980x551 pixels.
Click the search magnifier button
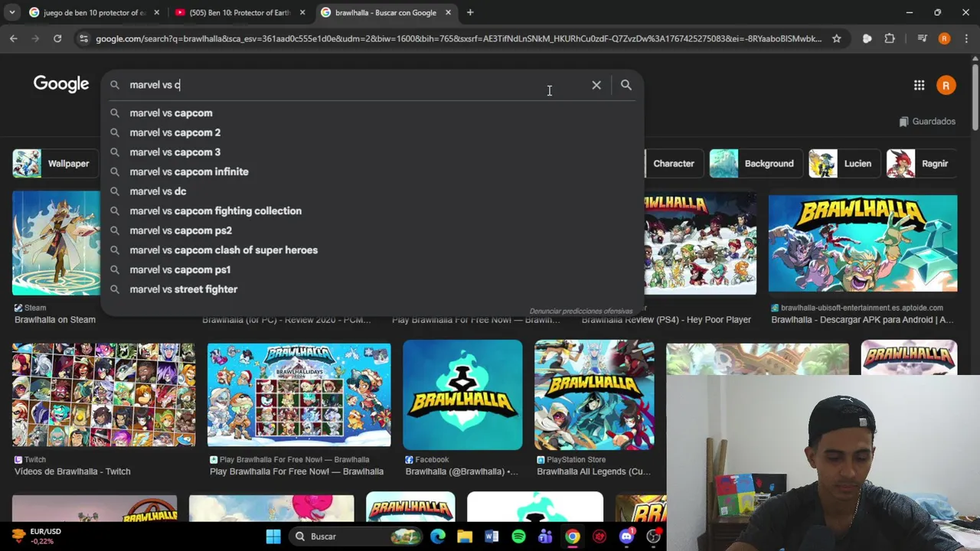coord(626,85)
